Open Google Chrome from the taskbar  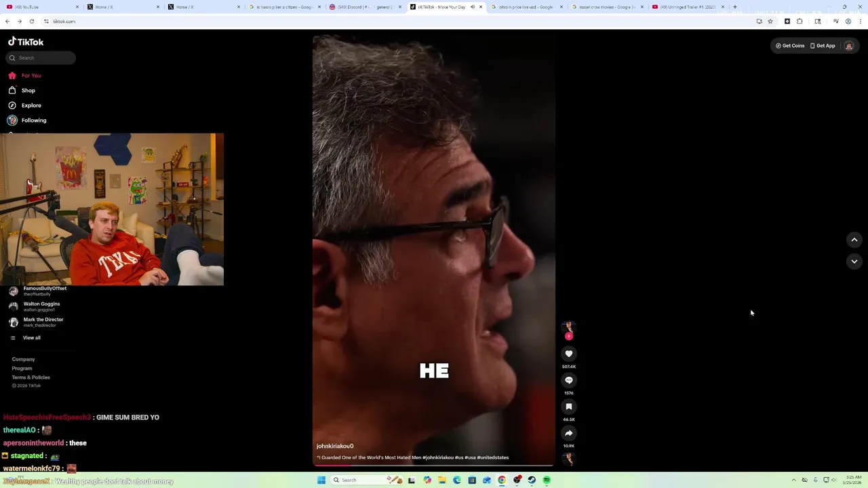(502, 480)
